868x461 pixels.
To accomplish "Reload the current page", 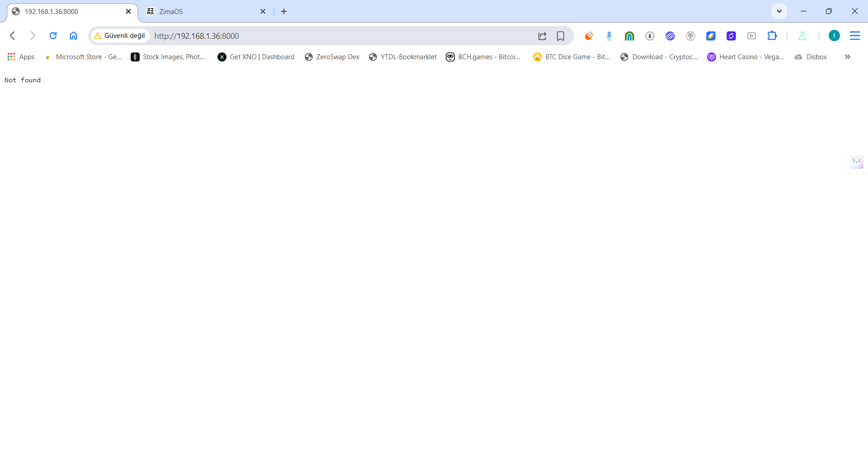I will pos(53,36).
